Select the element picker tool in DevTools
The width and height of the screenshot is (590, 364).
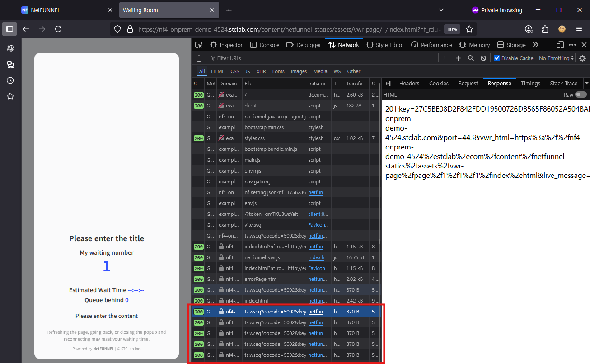[x=199, y=45]
